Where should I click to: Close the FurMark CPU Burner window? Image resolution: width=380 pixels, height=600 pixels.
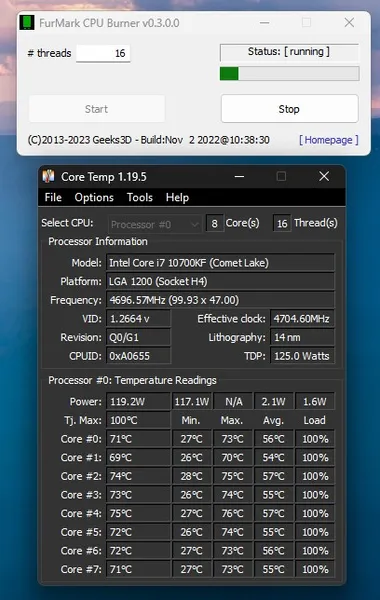[349, 23]
